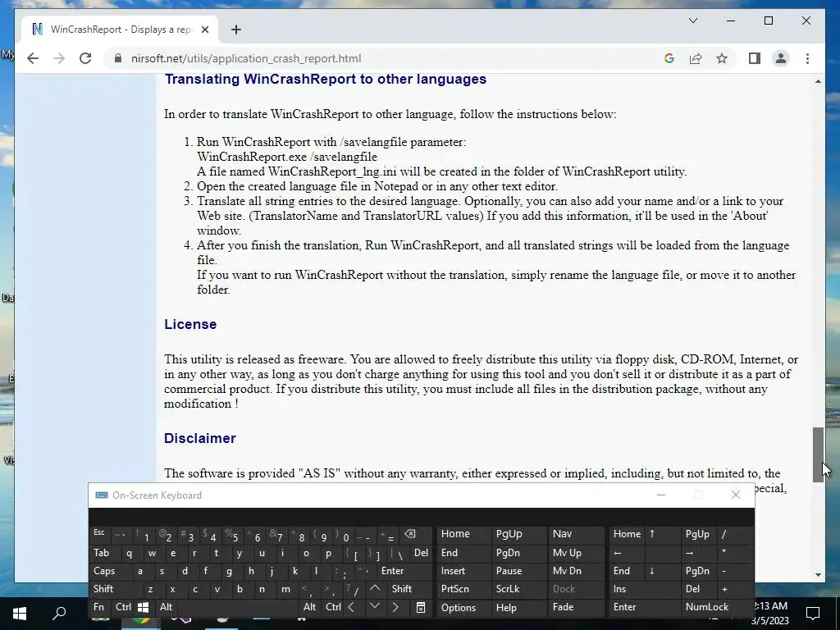
Task: Open the Chrome three-dot menu
Action: (807, 58)
